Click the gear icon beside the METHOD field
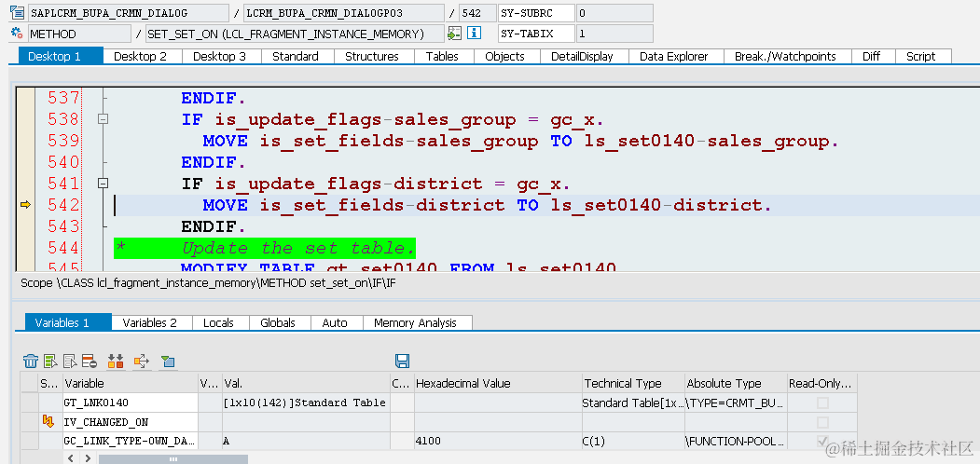The height and width of the screenshot is (464, 980). (17, 34)
